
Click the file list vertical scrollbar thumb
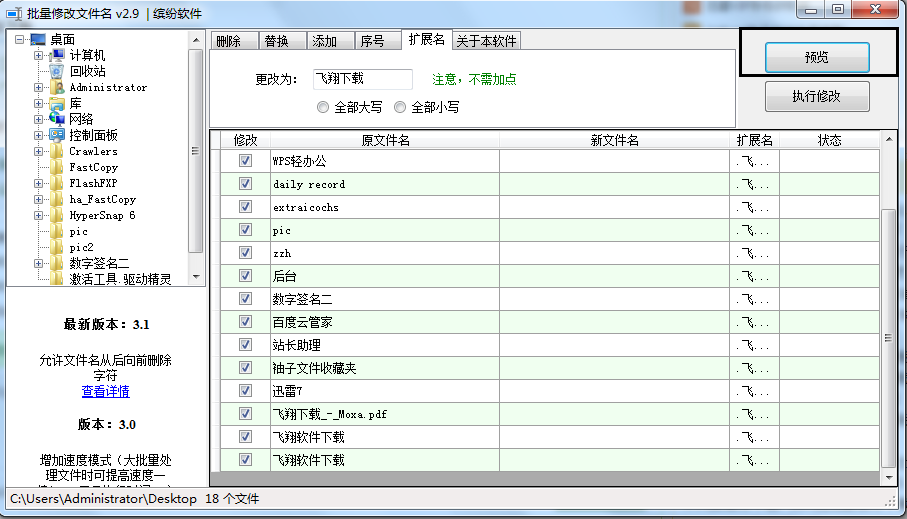(x=888, y=338)
